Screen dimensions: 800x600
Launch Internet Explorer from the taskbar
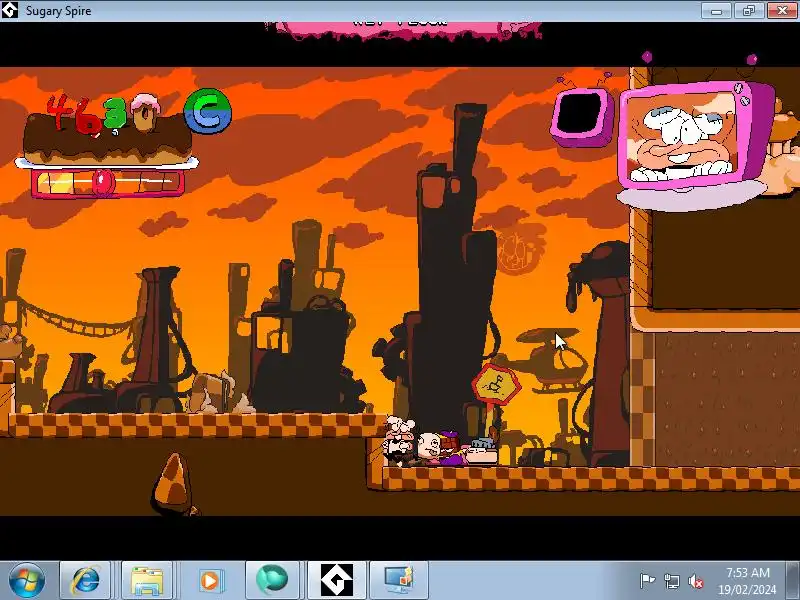85,580
